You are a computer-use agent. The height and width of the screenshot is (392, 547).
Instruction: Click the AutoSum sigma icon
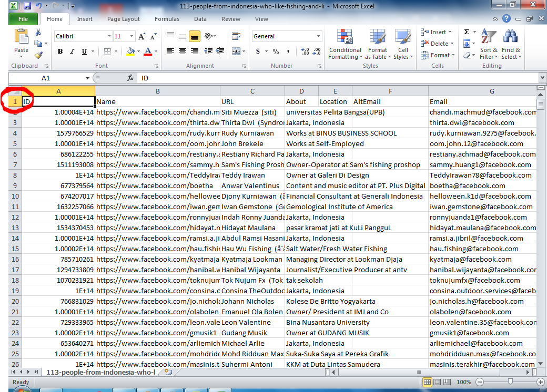[x=467, y=32]
